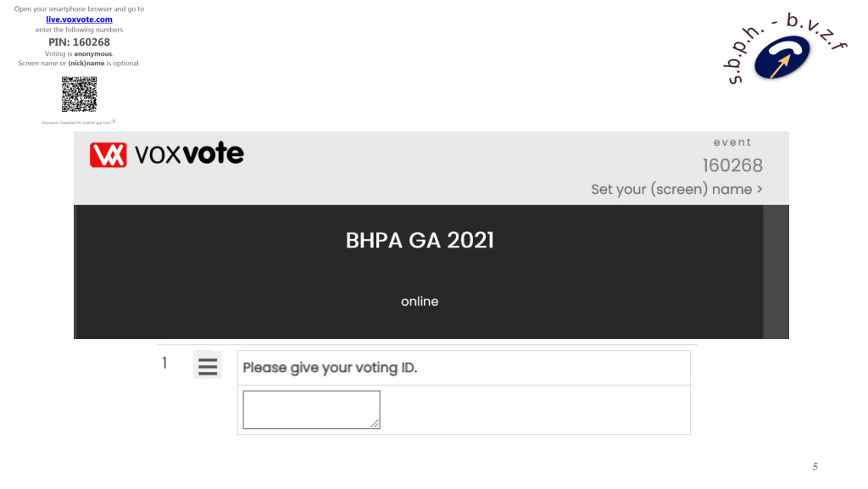This screenshot has height=489, width=868.
Task: Click the question number 1
Action: click(164, 363)
